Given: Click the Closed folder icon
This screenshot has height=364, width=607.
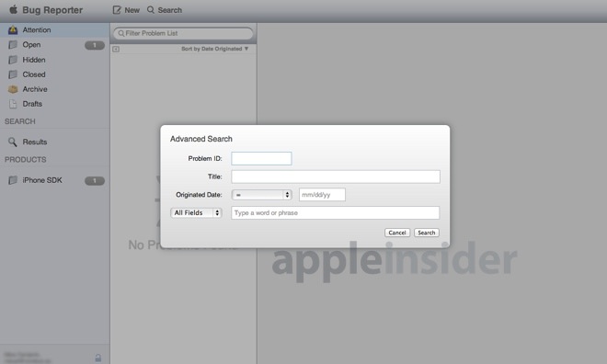Looking at the screenshot, I should click(x=13, y=74).
